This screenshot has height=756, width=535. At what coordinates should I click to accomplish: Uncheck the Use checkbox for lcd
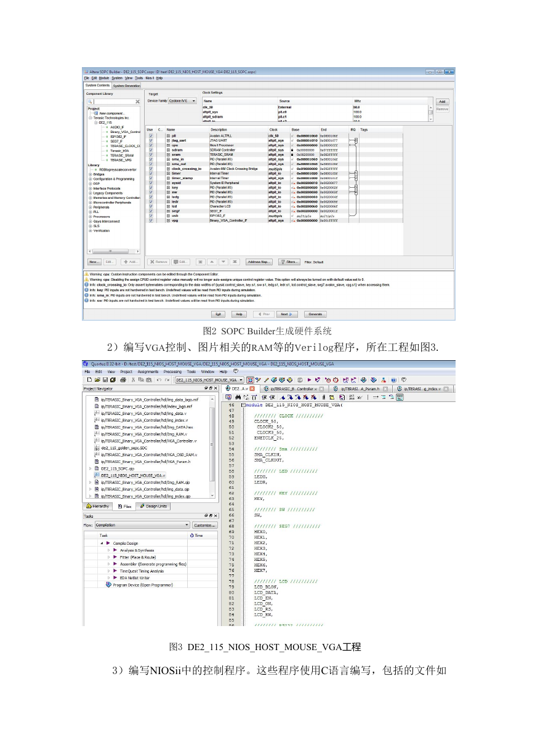pyautogui.click(x=151, y=206)
